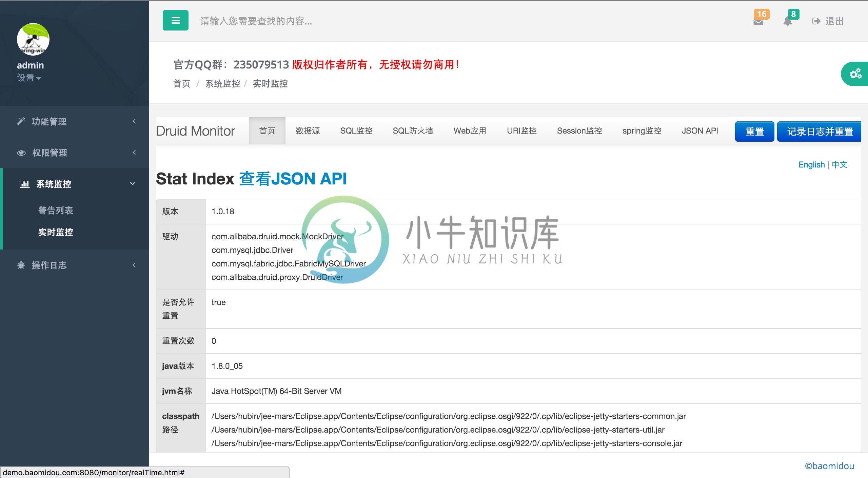Click the Java HotSpot(TM) 64-Bit Server VM value
This screenshot has height=478, width=868.
(276, 391)
